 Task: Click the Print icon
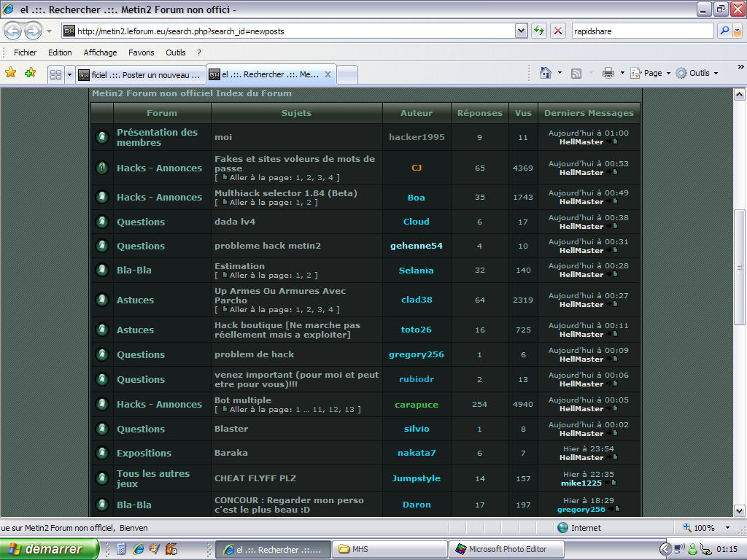[608, 73]
